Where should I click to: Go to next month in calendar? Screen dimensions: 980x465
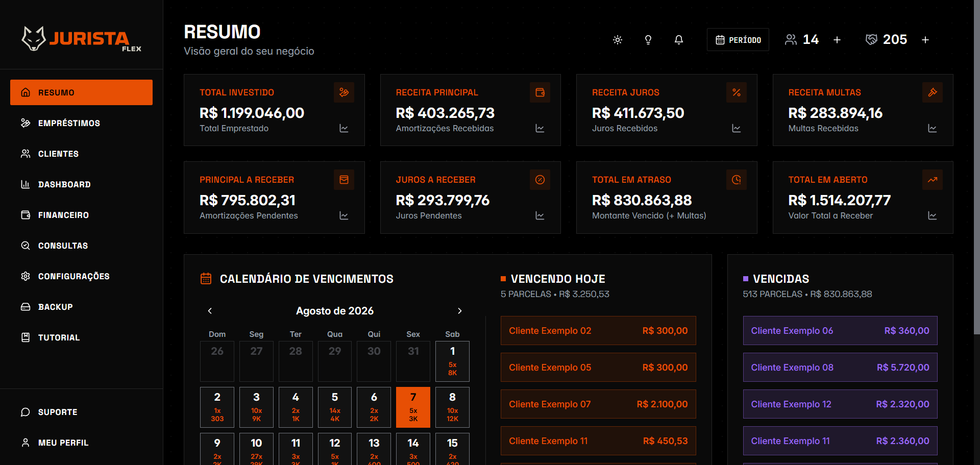[460, 311]
